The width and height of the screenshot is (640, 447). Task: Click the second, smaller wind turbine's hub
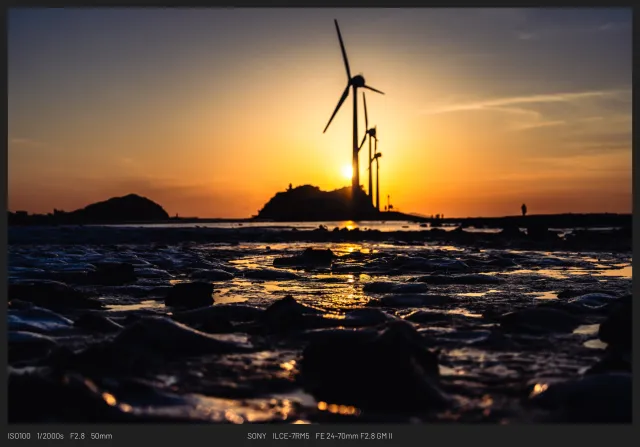click(371, 131)
